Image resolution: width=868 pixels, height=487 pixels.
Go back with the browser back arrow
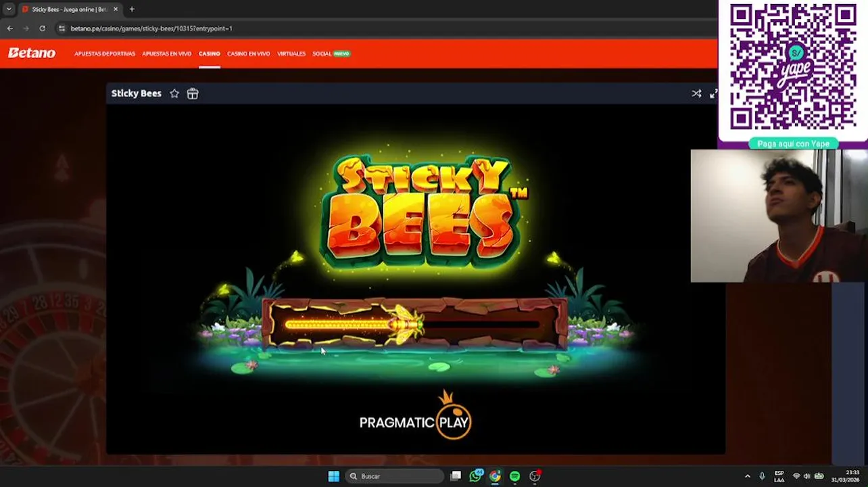tap(9, 28)
